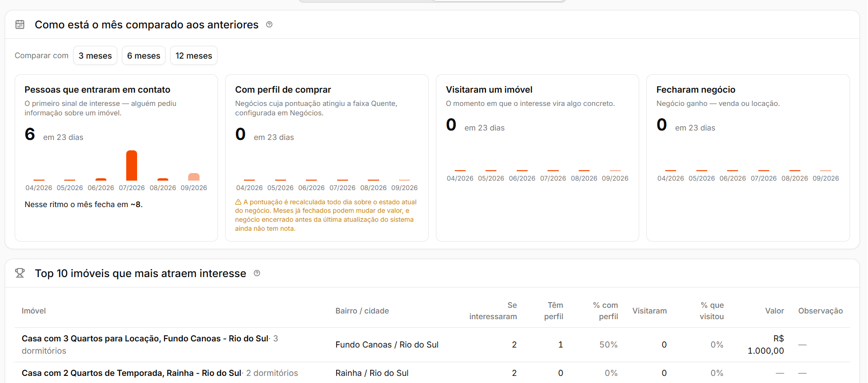
Task: Click the 09/2026 label in the Visitaram um imóvel chart
Action: (615, 178)
